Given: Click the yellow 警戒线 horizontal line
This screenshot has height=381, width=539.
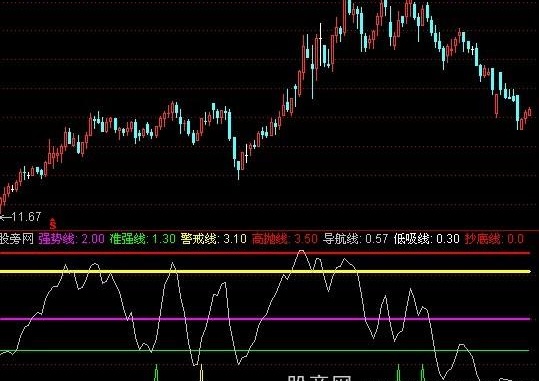Looking at the screenshot, I should pos(265,272).
